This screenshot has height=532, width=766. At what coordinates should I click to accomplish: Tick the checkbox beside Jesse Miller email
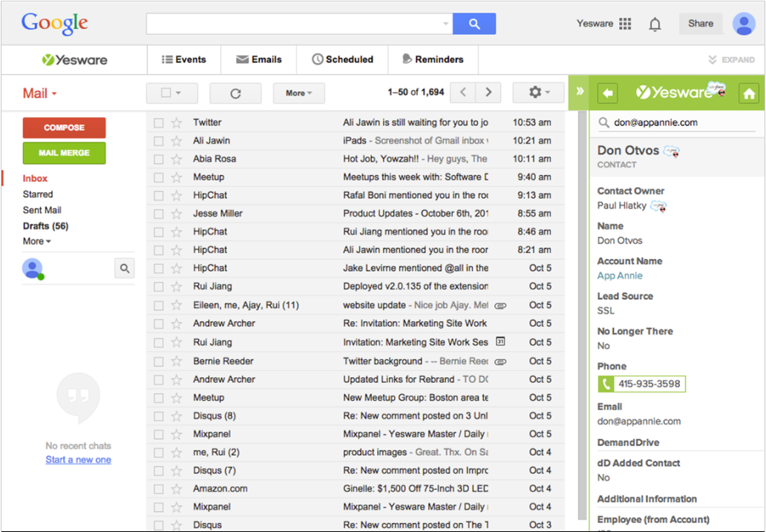click(159, 214)
